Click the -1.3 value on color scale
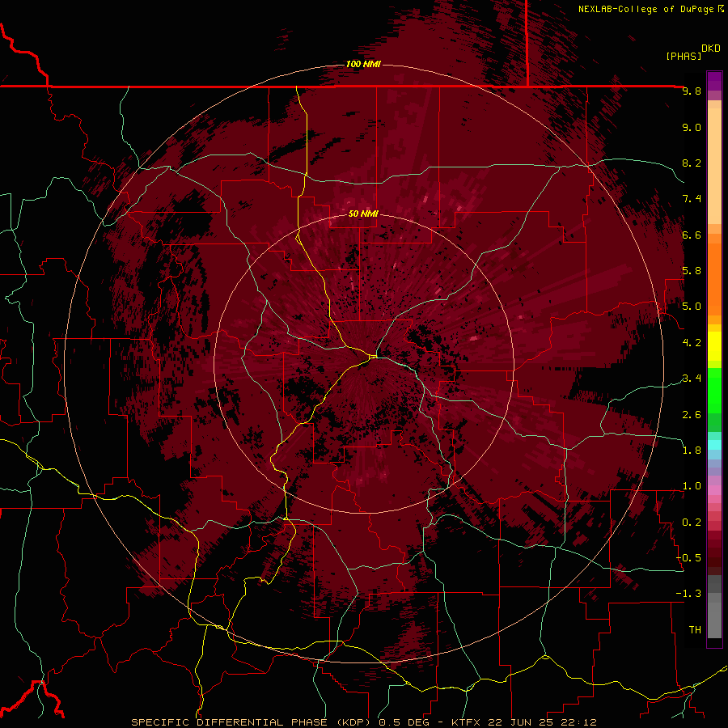The height and width of the screenshot is (728, 728). coord(689,594)
